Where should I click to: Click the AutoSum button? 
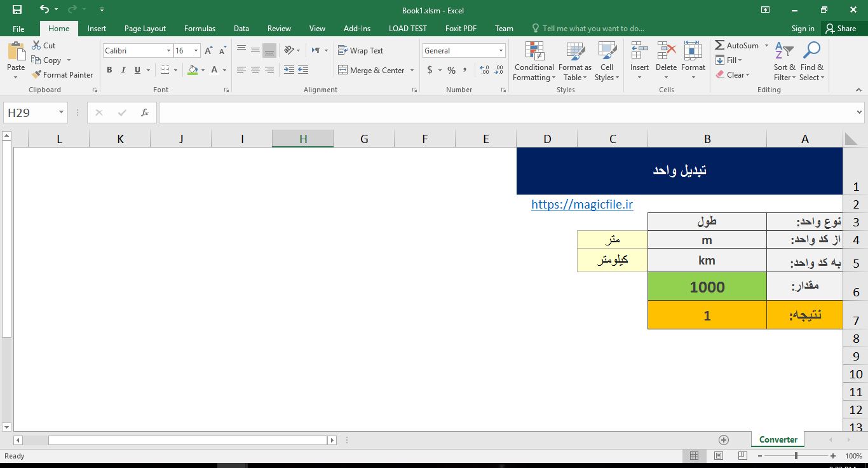click(737, 46)
